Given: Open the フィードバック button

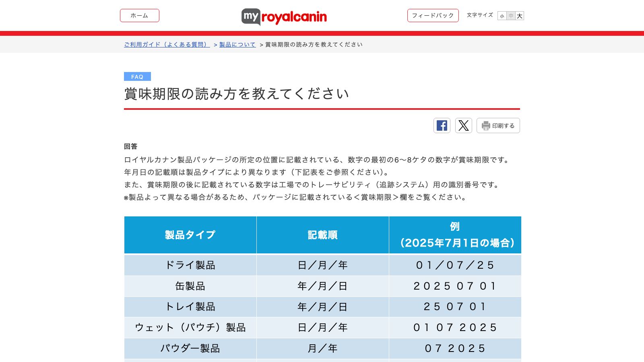Looking at the screenshot, I should [433, 16].
